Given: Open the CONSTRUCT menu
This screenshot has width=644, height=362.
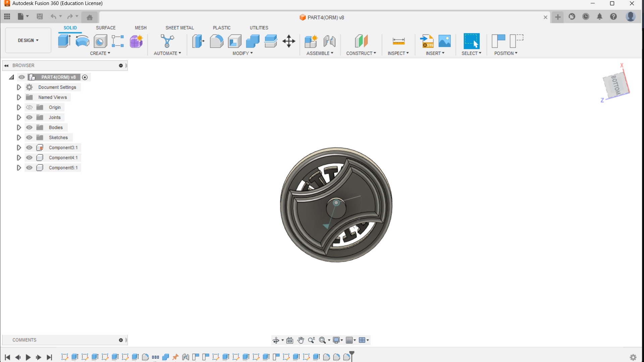Looking at the screenshot, I should point(361,53).
